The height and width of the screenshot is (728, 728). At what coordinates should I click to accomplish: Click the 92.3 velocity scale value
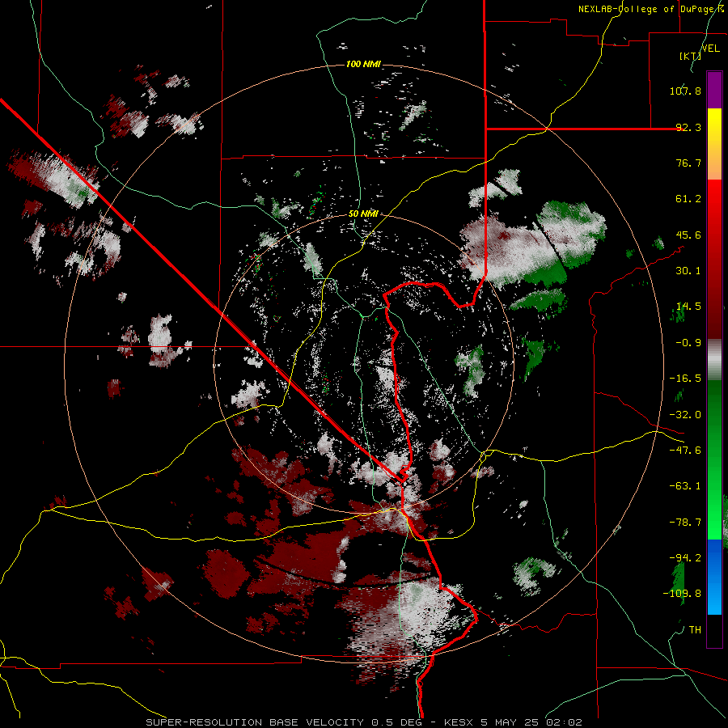(x=688, y=127)
